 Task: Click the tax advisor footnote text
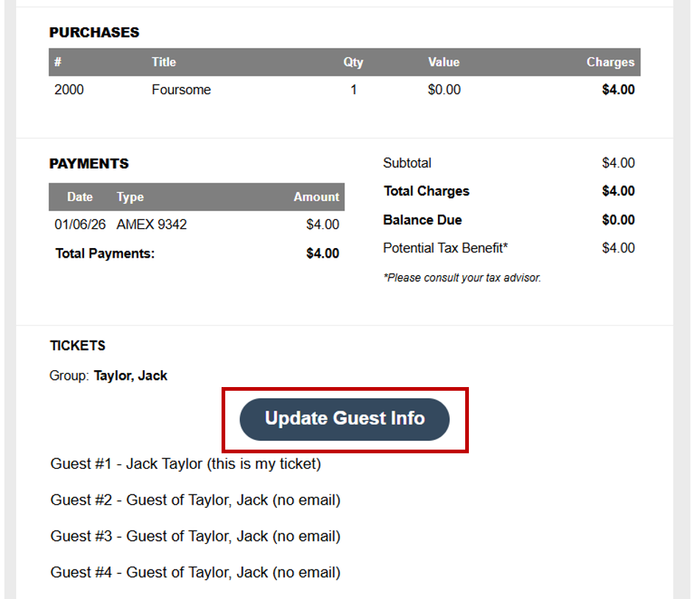[x=462, y=278]
